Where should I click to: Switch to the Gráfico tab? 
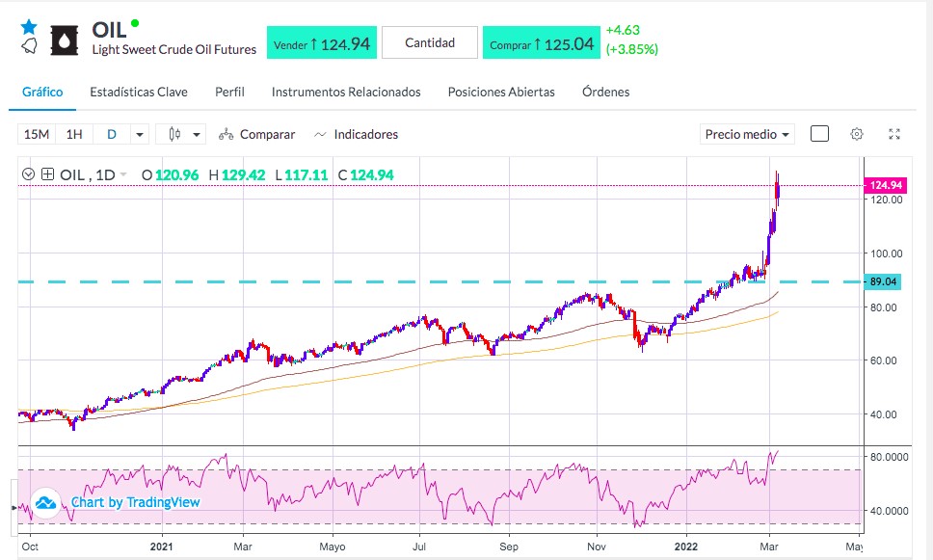click(x=42, y=93)
